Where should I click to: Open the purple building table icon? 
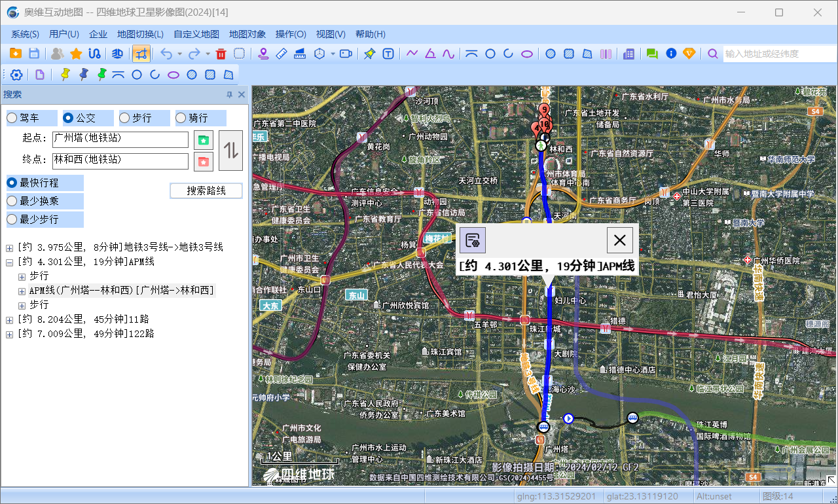tap(629, 54)
